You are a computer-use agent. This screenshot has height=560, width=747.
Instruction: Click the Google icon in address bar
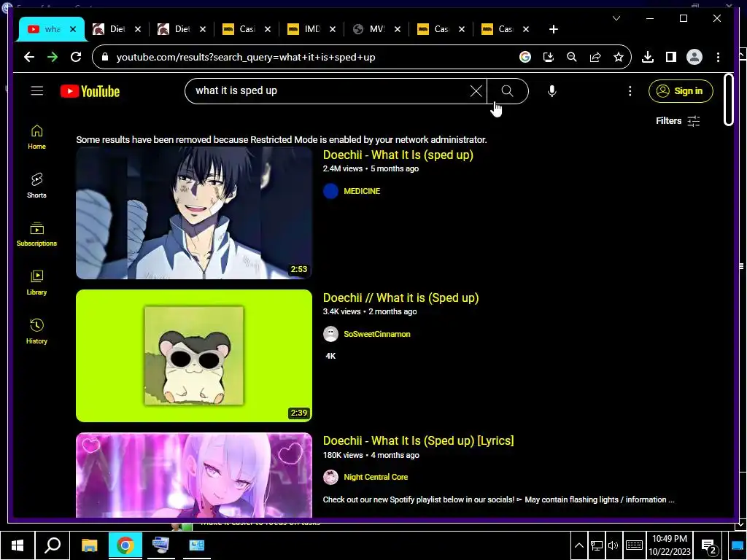(525, 57)
